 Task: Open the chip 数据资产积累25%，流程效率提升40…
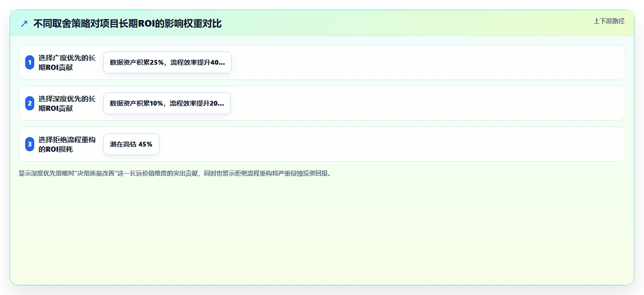click(167, 62)
